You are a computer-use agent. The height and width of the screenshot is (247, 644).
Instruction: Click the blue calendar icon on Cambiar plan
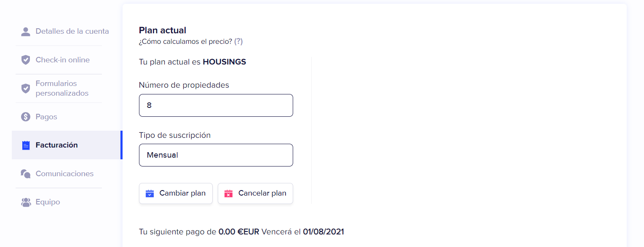click(150, 193)
